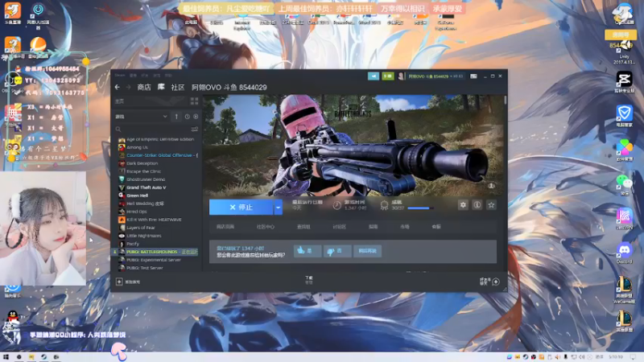Click the achievements badge icon
The image size is (644, 362).
click(x=385, y=205)
